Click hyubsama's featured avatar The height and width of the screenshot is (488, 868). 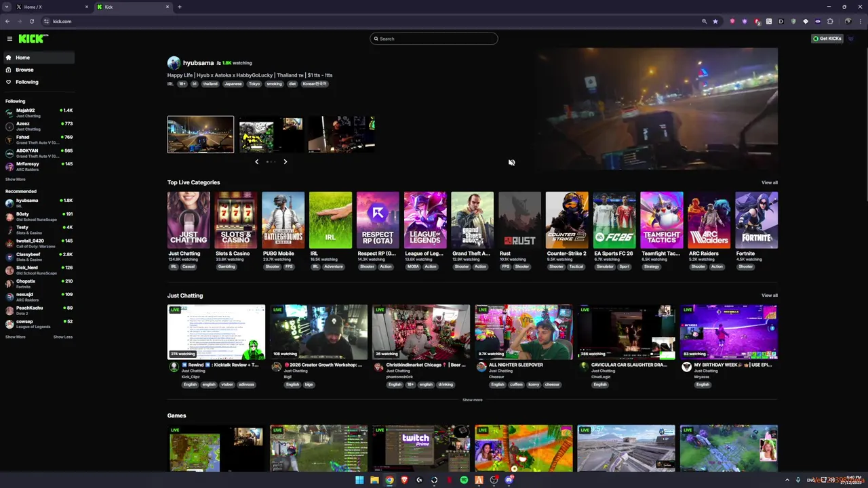(174, 63)
